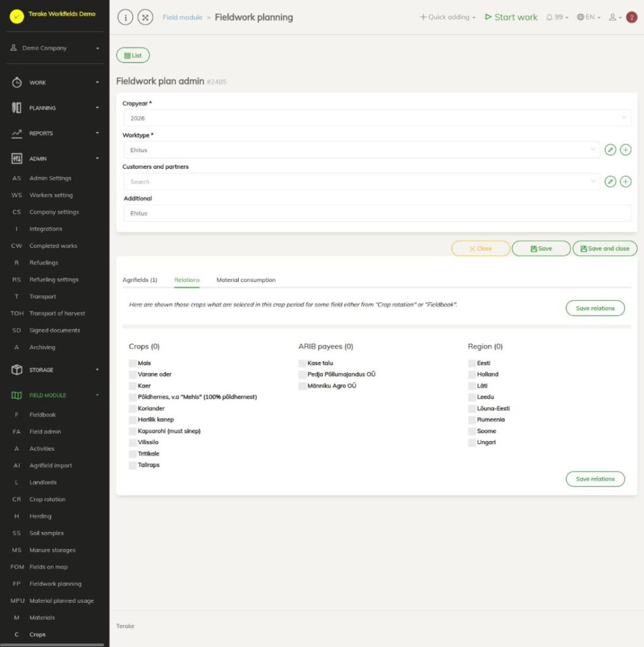
Task: Switch to Material consumption tab
Action: pyautogui.click(x=246, y=280)
